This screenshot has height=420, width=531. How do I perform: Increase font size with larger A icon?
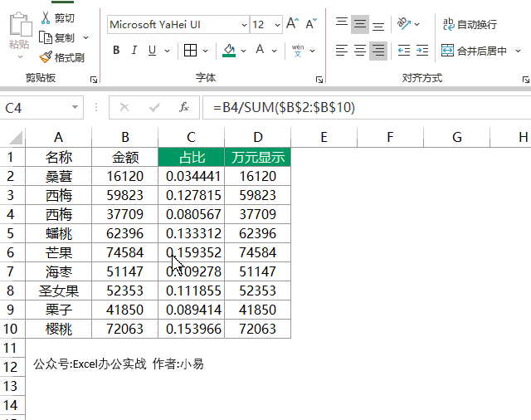292,24
